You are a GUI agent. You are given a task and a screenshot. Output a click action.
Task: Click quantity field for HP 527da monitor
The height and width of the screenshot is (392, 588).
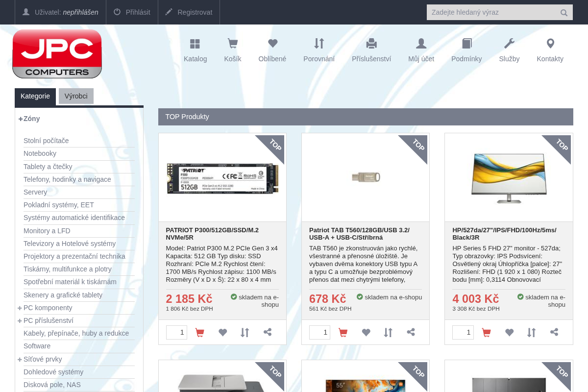(x=463, y=332)
